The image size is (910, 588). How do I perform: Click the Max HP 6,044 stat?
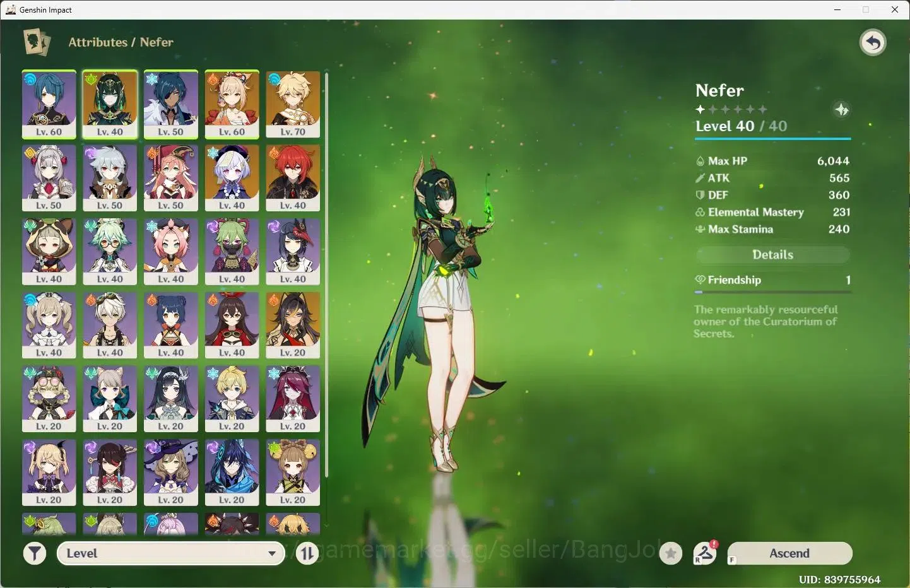pos(772,161)
